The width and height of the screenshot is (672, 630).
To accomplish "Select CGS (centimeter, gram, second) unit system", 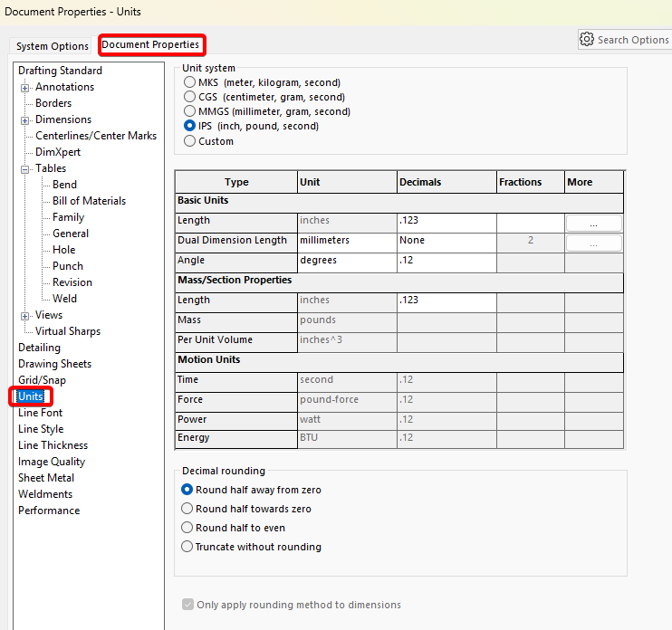I will tap(189, 96).
